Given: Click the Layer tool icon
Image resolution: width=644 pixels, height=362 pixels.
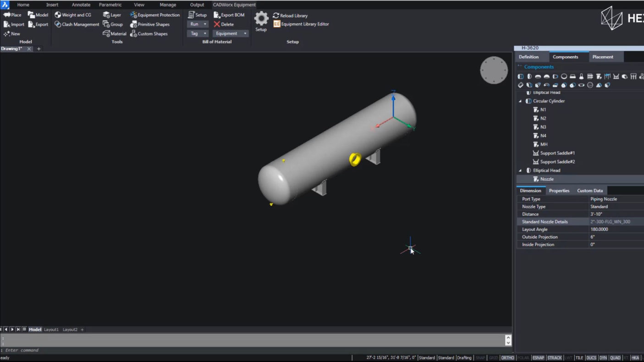Looking at the screenshot, I should (x=106, y=15).
